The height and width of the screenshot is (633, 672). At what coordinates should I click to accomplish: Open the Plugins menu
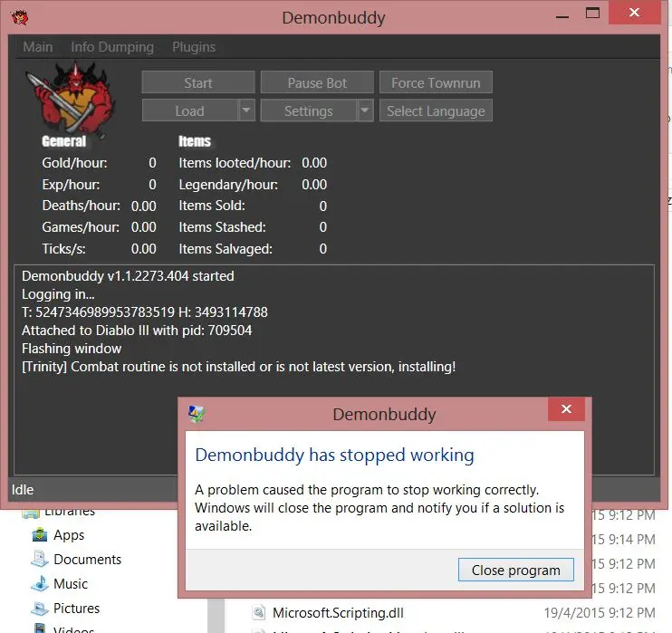(194, 47)
